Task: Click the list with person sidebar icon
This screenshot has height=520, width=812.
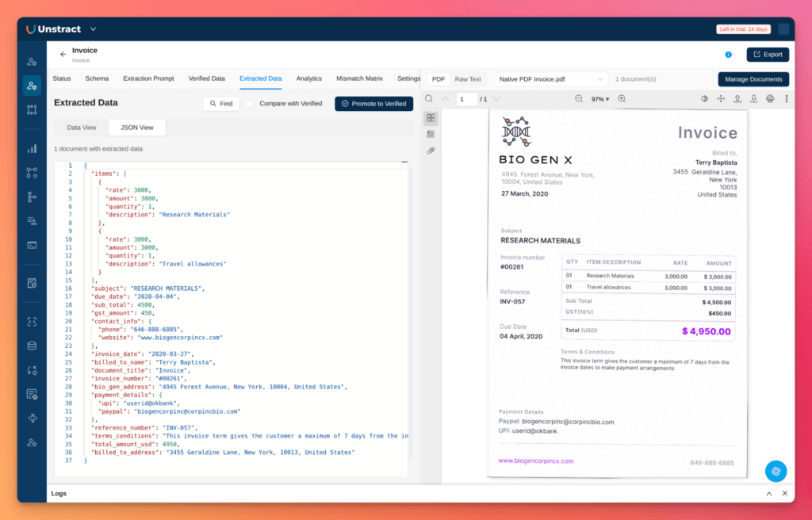Action: point(32,221)
